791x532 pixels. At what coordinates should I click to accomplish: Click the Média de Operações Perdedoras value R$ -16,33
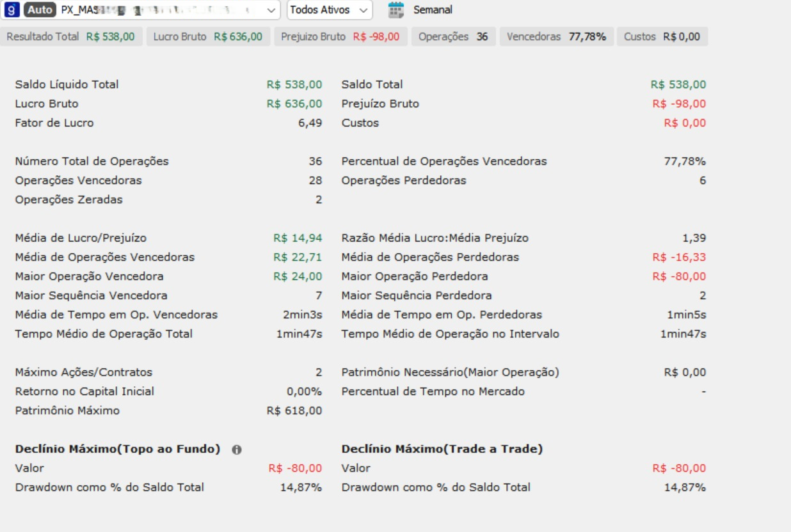click(679, 257)
